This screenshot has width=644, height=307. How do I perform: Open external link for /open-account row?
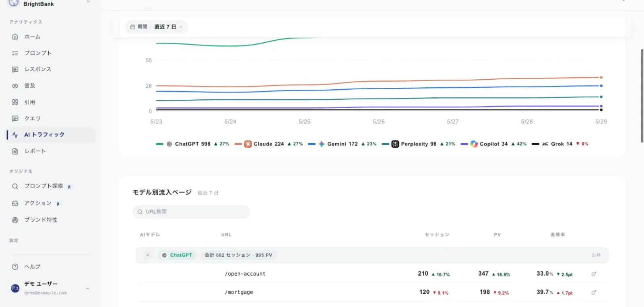pos(594,274)
